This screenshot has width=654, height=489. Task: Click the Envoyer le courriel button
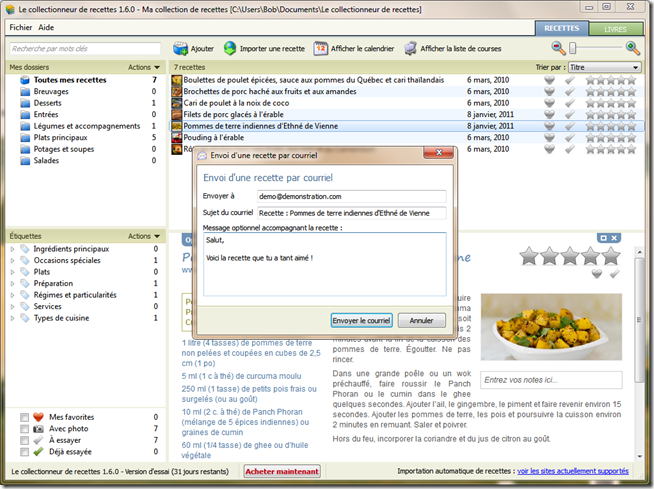(361, 321)
